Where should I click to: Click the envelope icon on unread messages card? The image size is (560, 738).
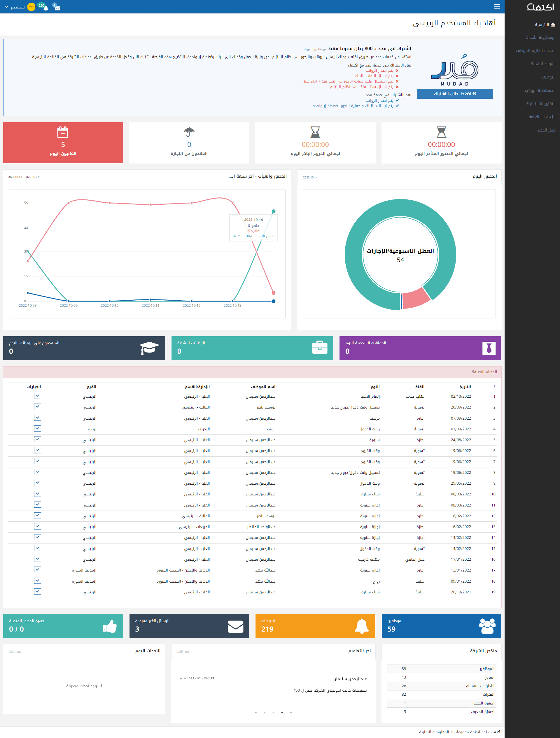235,626
